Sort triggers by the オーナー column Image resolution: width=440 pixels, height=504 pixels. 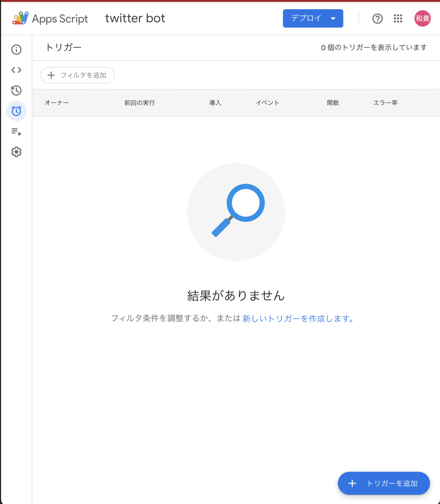click(x=56, y=103)
